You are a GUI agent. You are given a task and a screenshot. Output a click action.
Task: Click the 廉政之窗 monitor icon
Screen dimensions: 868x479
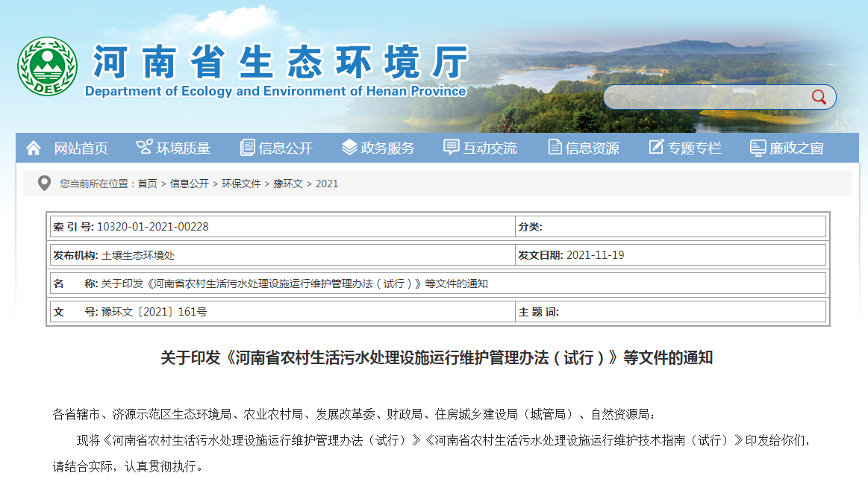[x=757, y=148]
